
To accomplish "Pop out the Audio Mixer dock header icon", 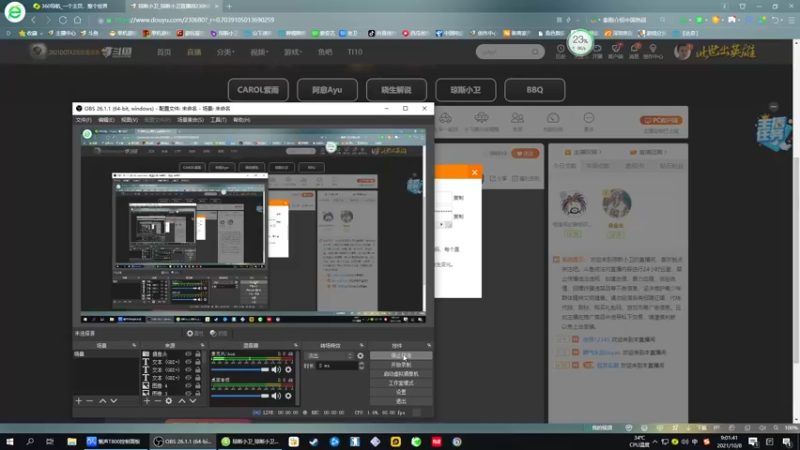I will pyautogui.click(x=295, y=345).
